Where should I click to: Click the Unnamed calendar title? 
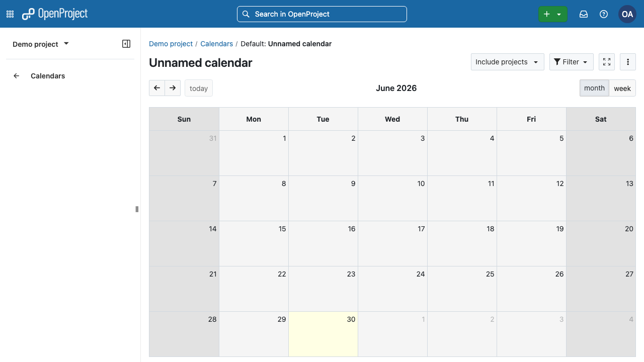[201, 63]
